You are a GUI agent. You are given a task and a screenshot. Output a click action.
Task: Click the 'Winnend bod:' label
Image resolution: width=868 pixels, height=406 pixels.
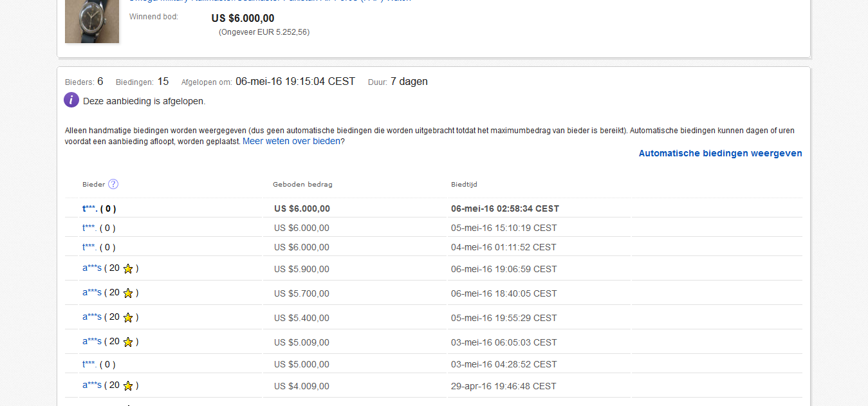click(154, 17)
